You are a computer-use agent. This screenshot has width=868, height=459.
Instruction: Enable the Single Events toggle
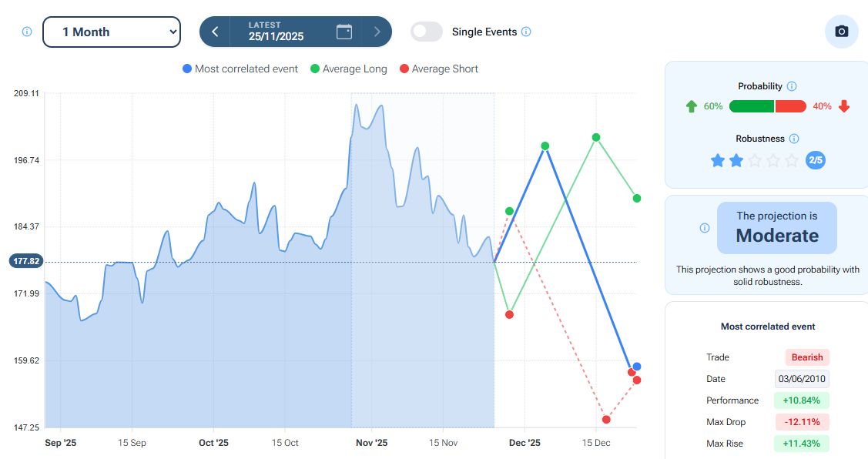click(427, 32)
